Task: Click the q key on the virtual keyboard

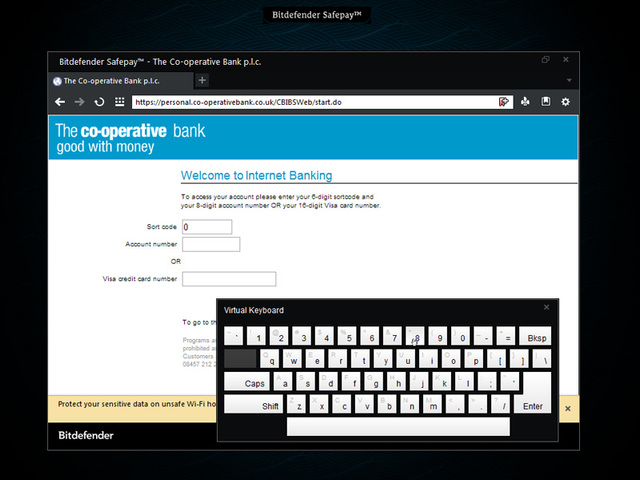Action: coord(270,359)
